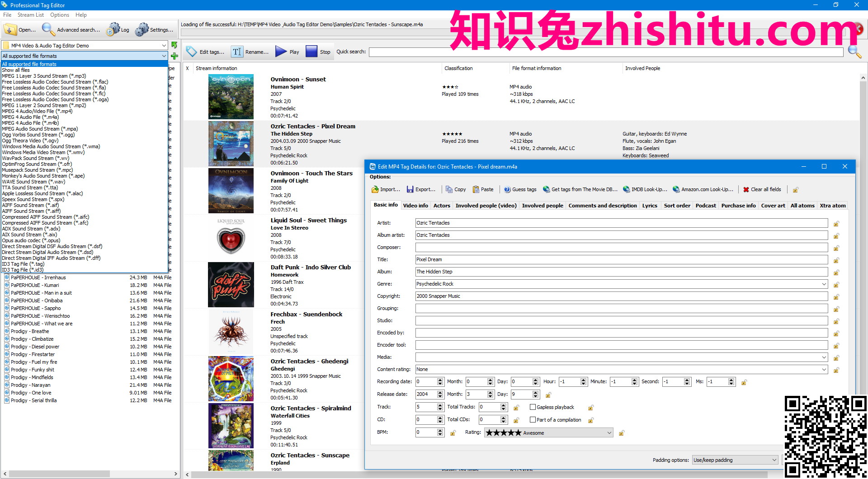868x479 pixels.
Task: Open Settings gears icon
Action: (142, 29)
